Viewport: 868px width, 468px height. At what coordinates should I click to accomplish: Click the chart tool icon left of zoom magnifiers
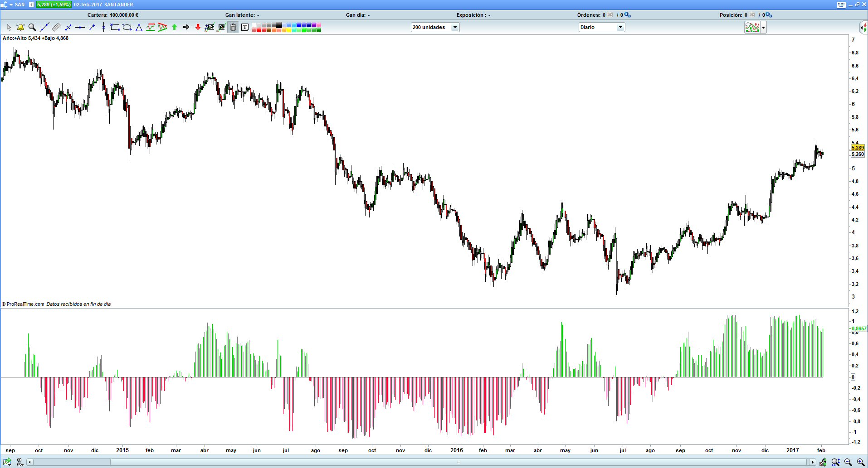(x=823, y=462)
